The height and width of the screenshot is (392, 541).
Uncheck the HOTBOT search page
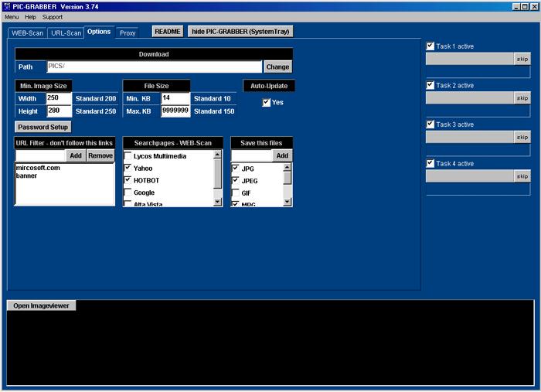[128, 180]
